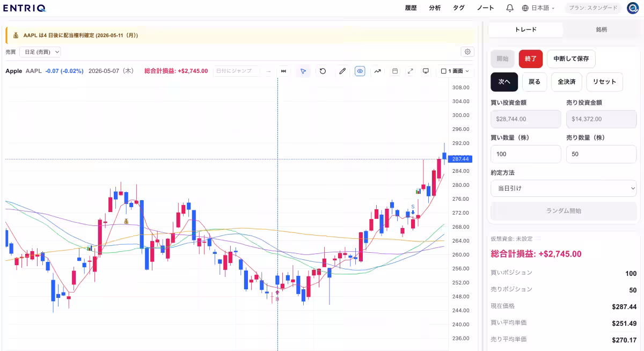Image resolution: width=644 pixels, height=351 pixels.
Task: Toggle the eye visibility icon
Action: tap(360, 71)
